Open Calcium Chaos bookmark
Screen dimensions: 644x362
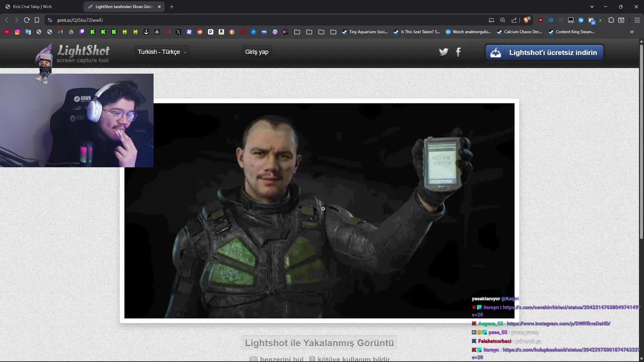click(519, 32)
